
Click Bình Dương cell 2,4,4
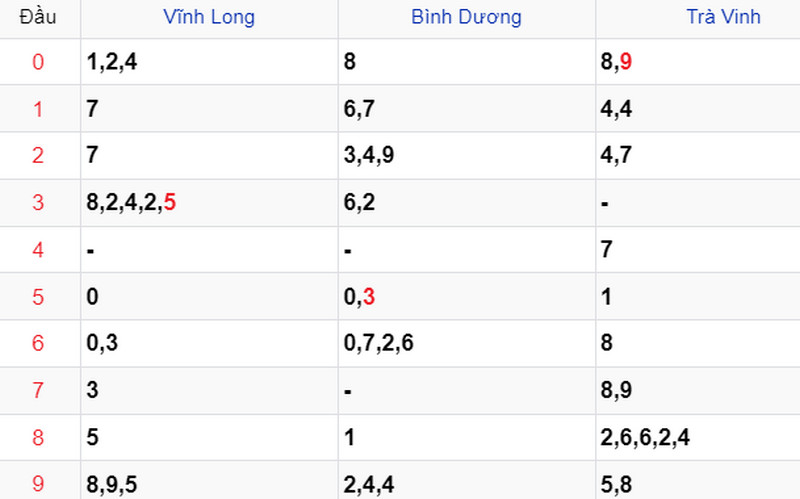(369, 484)
